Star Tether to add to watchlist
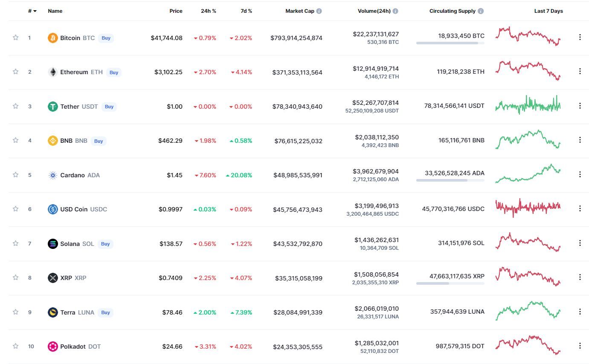This screenshot has height=364, width=589. click(x=16, y=106)
